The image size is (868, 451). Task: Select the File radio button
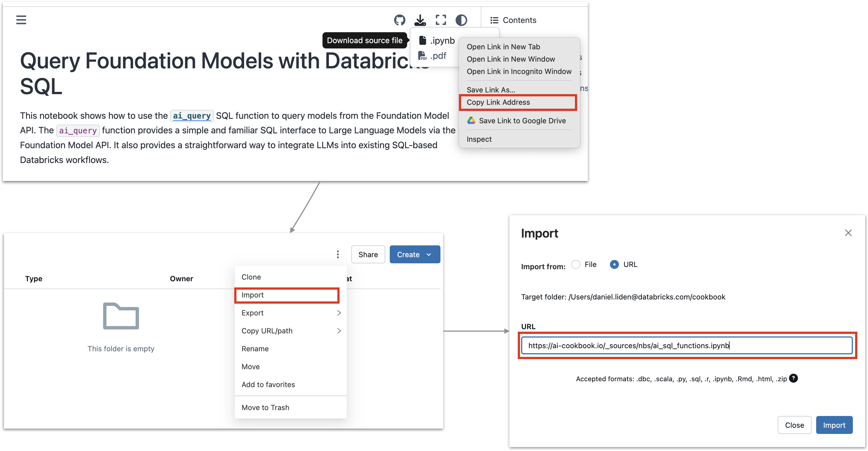[x=576, y=265]
